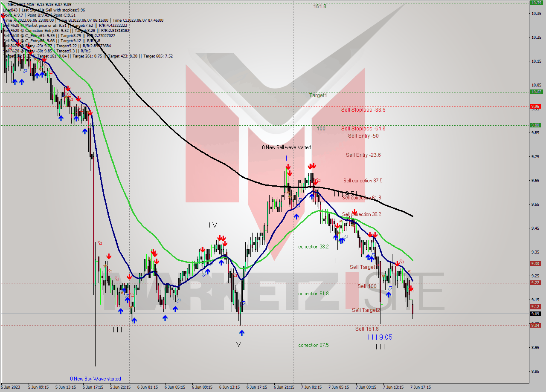Select the '0 New Sell wave started' annotation

[287, 147]
